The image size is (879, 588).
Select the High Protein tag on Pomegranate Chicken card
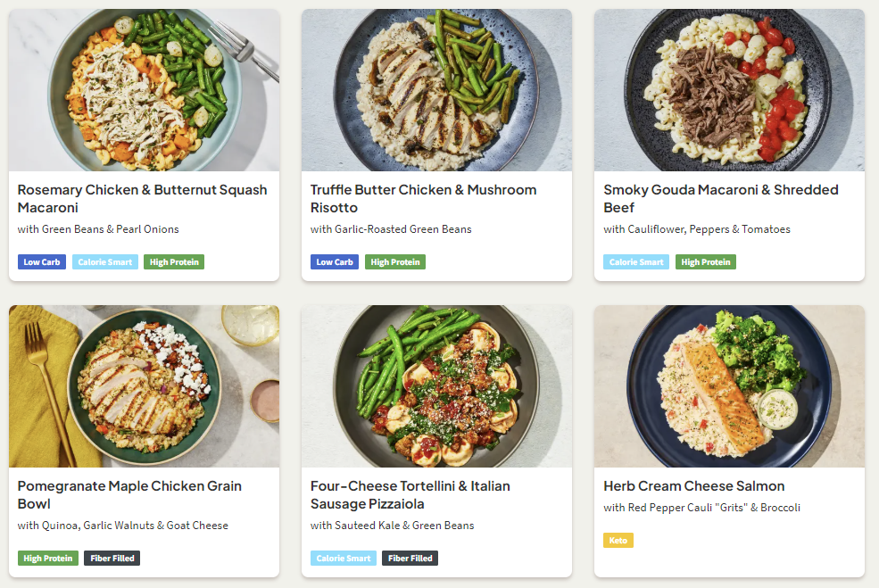pyautogui.click(x=48, y=559)
